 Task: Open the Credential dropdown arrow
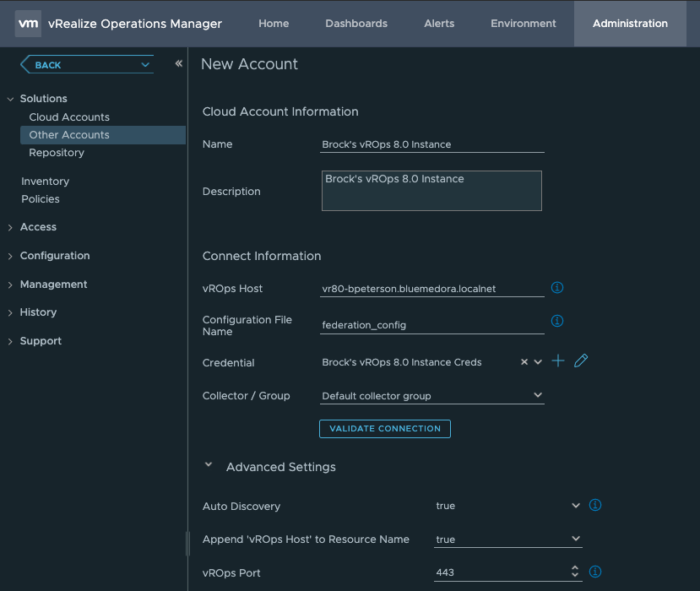[538, 362]
